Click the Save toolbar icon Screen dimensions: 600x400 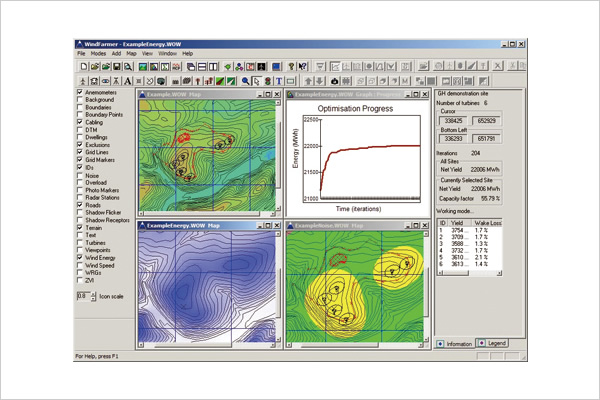tap(118, 66)
